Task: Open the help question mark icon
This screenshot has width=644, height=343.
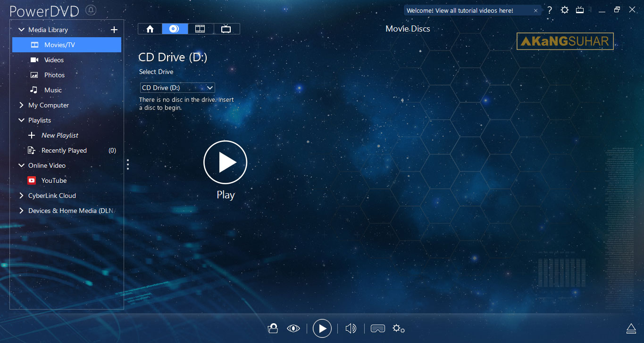Action: (x=550, y=10)
